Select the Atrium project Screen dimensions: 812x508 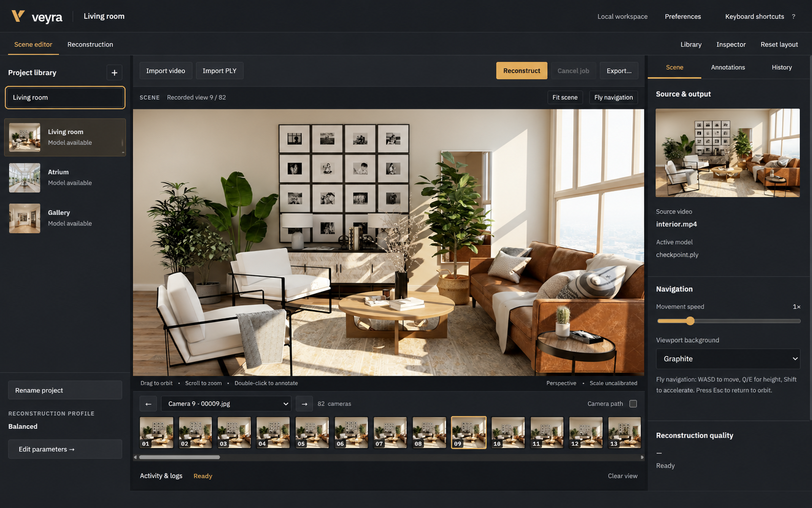point(65,178)
